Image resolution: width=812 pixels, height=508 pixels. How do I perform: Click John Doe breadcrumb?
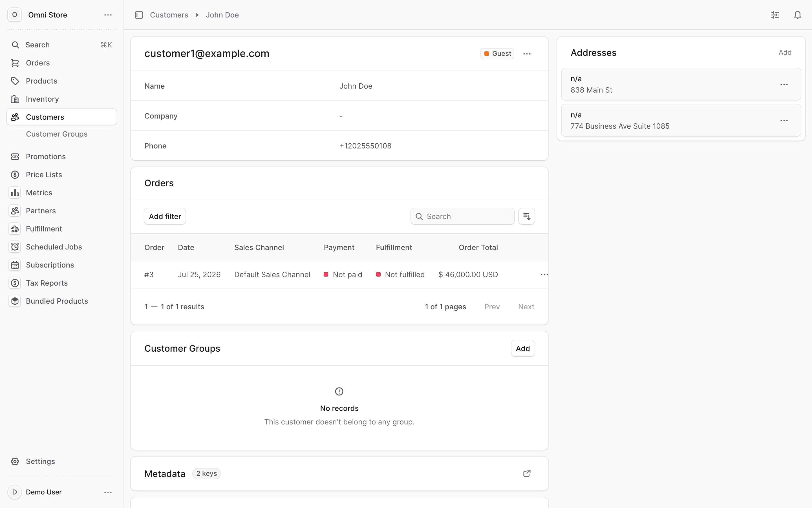(222, 15)
